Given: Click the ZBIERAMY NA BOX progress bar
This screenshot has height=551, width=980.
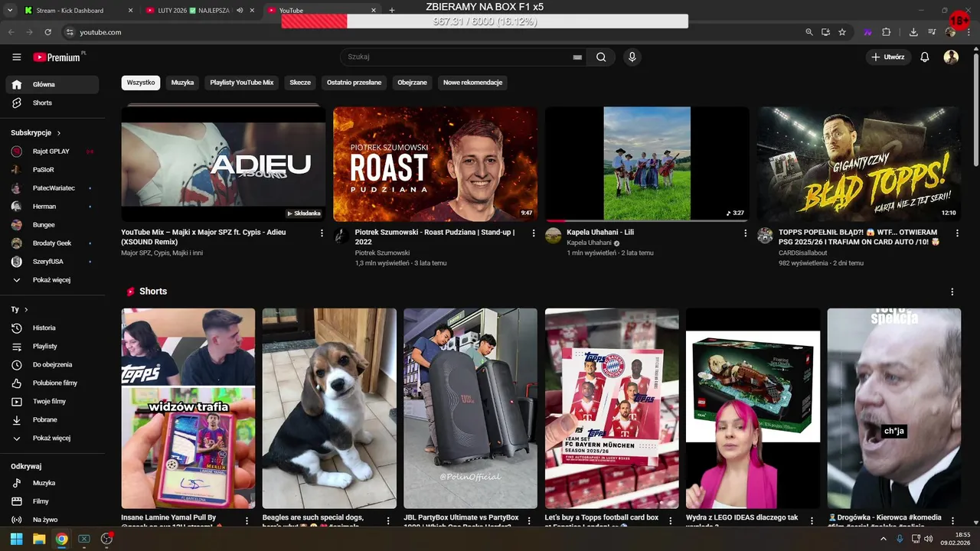Looking at the screenshot, I should click(x=485, y=21).
